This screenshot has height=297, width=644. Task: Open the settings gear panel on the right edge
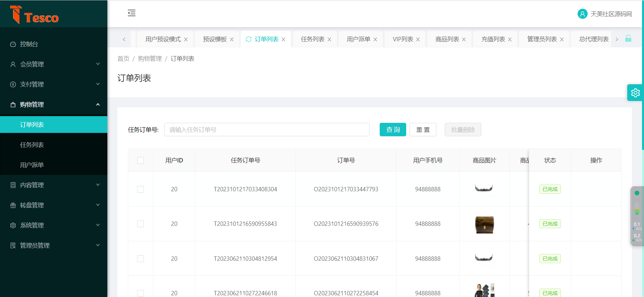click(635, 93)
